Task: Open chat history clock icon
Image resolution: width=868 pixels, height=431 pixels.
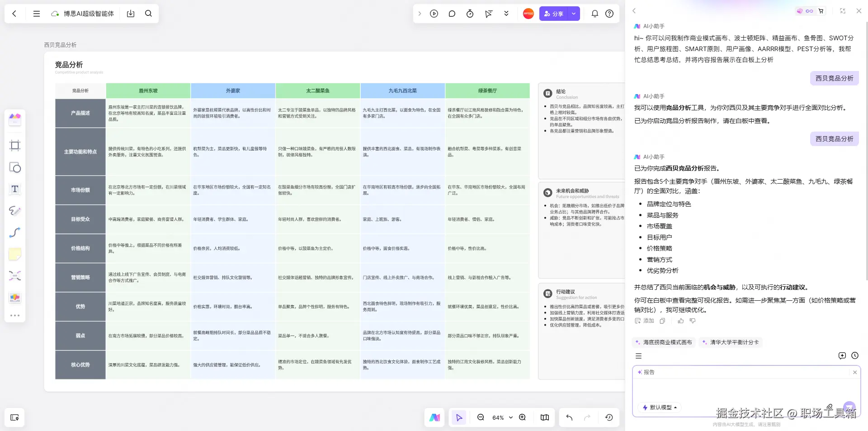Action: point(855,356)
